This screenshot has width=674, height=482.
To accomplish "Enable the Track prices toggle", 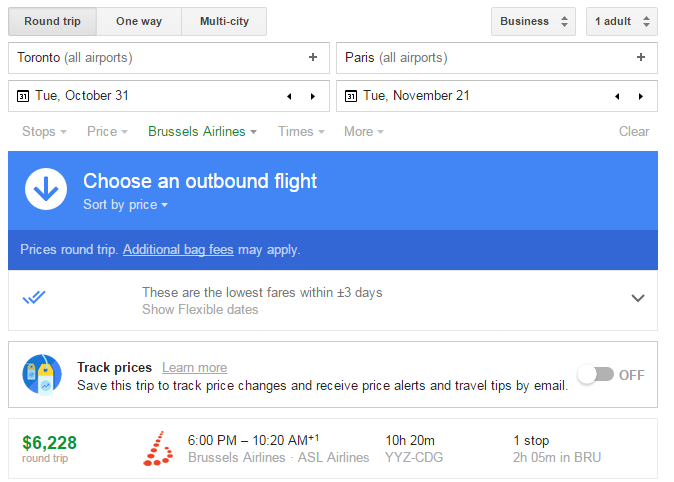I will [x=595, y=375].
